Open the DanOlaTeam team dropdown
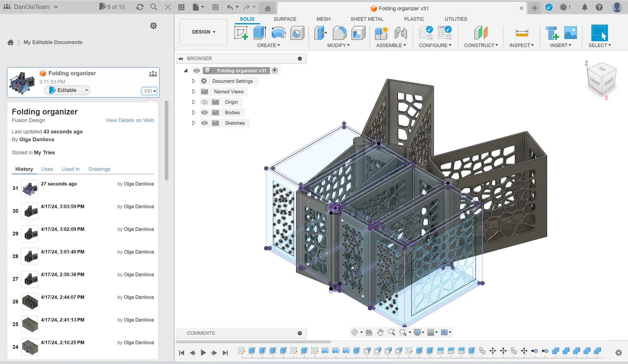This screenshot has width=628, height=364. (x=31, y=7)
